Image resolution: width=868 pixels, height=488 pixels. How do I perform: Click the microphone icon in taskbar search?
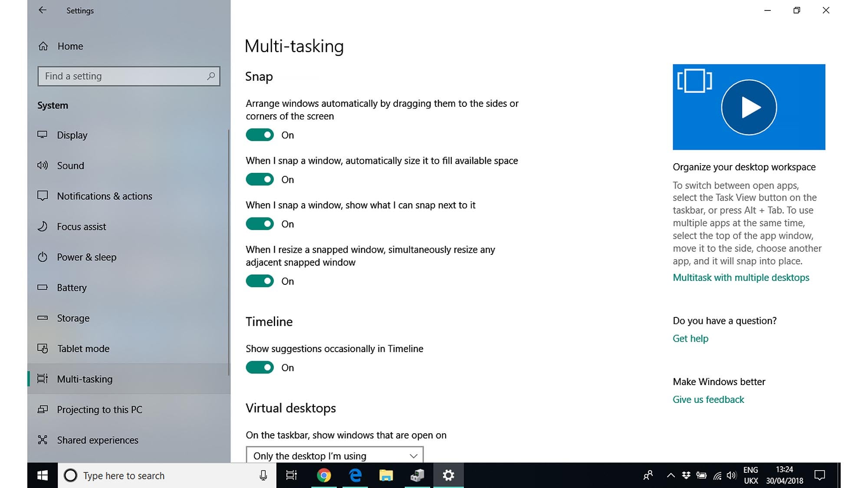click(x=263, y=475)
